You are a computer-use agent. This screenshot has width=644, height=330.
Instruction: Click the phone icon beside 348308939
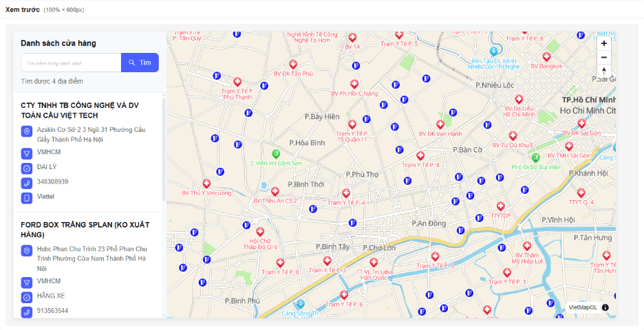coord(27,183)
